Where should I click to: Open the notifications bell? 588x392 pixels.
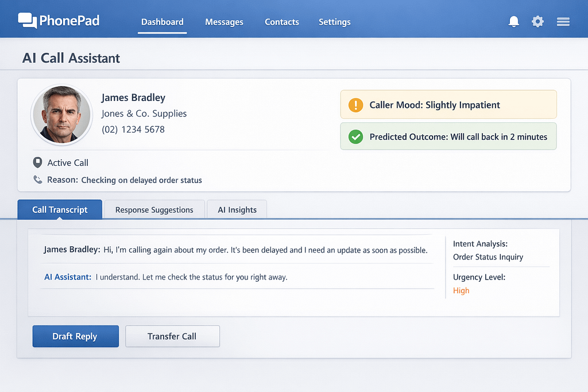514,21
